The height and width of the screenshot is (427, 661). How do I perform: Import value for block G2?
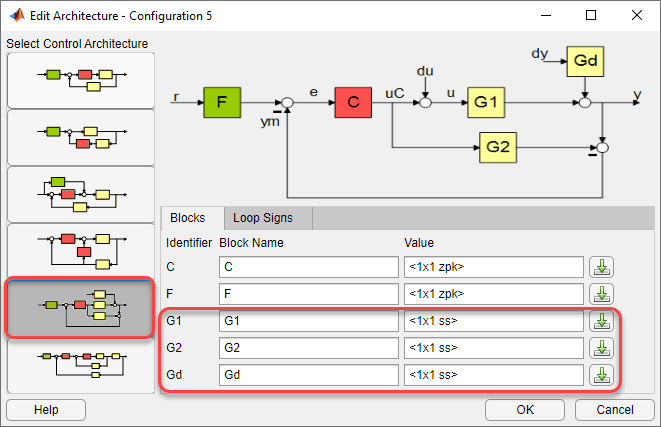(x=601, y=348)
